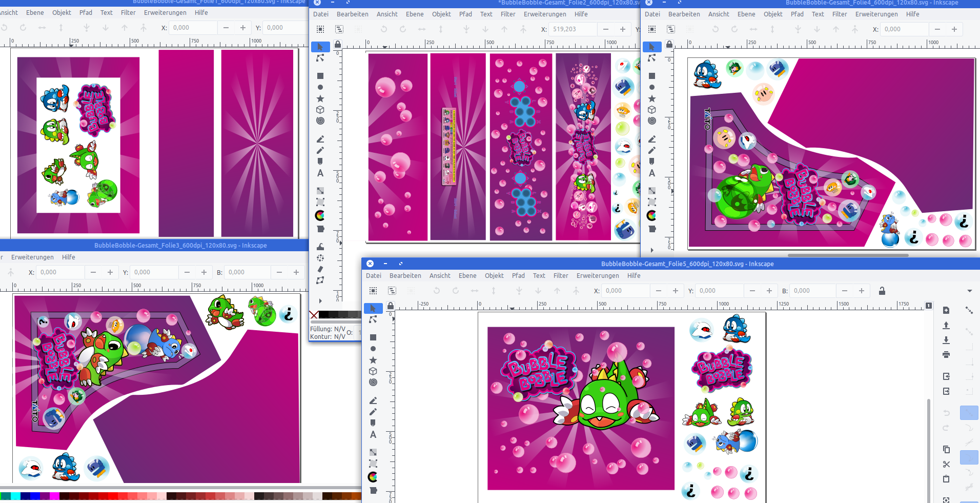Open the Hilfe menu in Folie3 window
980x503 pixels.
click(69, 257)
